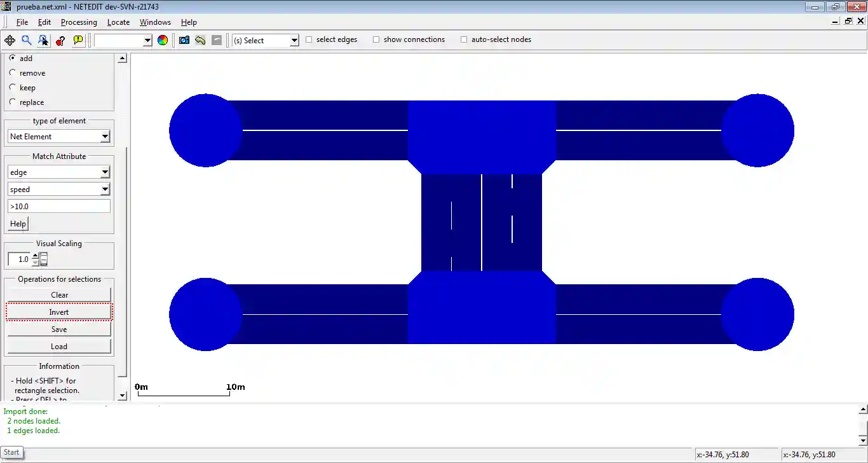This screenshot has width=868, height=463.
Task: Click the locate-with-cursor toolbar icon
Action: 43,40
